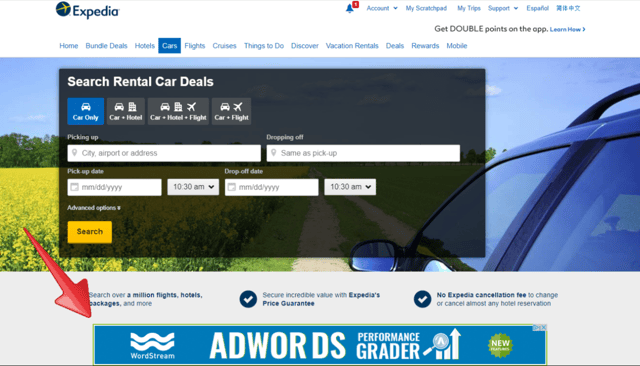Open the Flights menu item
The width and height of the screenshot is (640, 366).
coord(195,46)
